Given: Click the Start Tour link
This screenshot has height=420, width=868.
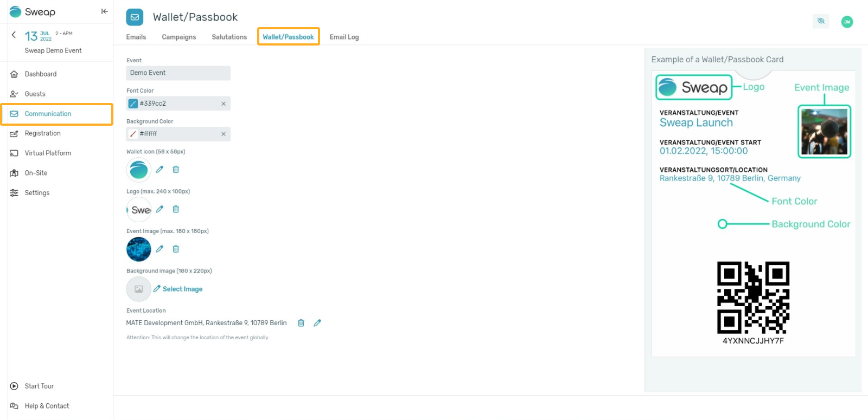Looking at the screenshot, I should tap(39, 386).
